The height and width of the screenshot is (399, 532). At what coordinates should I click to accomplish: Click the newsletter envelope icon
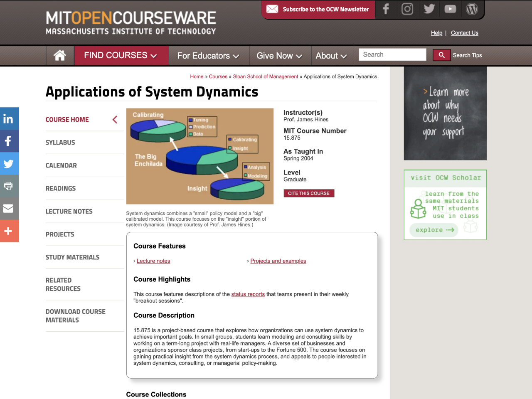pos(272,9)
